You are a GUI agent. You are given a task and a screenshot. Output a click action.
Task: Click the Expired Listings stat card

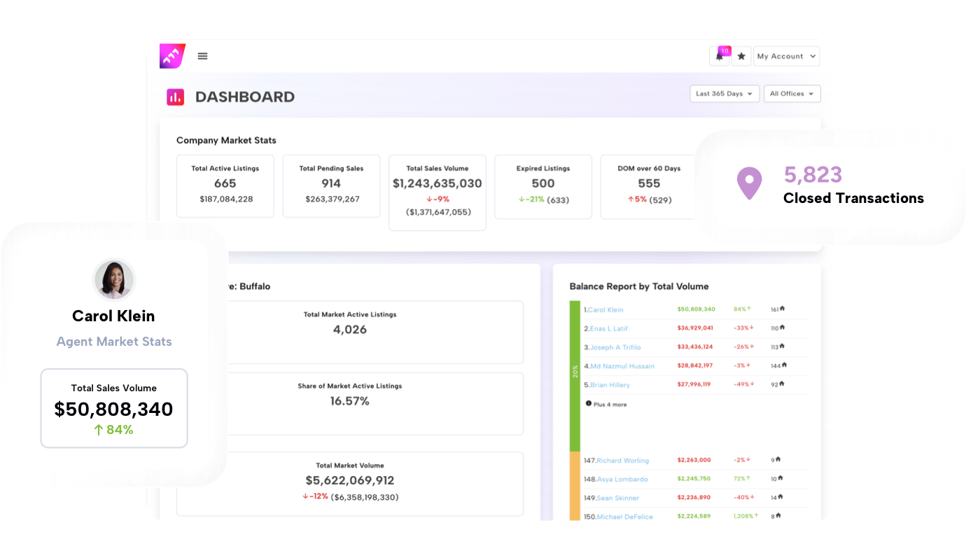(x=543, y=187)
